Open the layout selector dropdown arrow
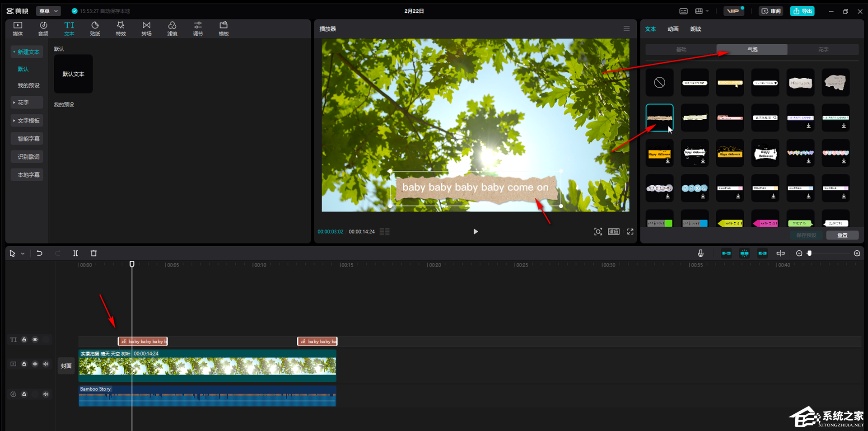This screenshot has width=868, height=431. [707, 11]
